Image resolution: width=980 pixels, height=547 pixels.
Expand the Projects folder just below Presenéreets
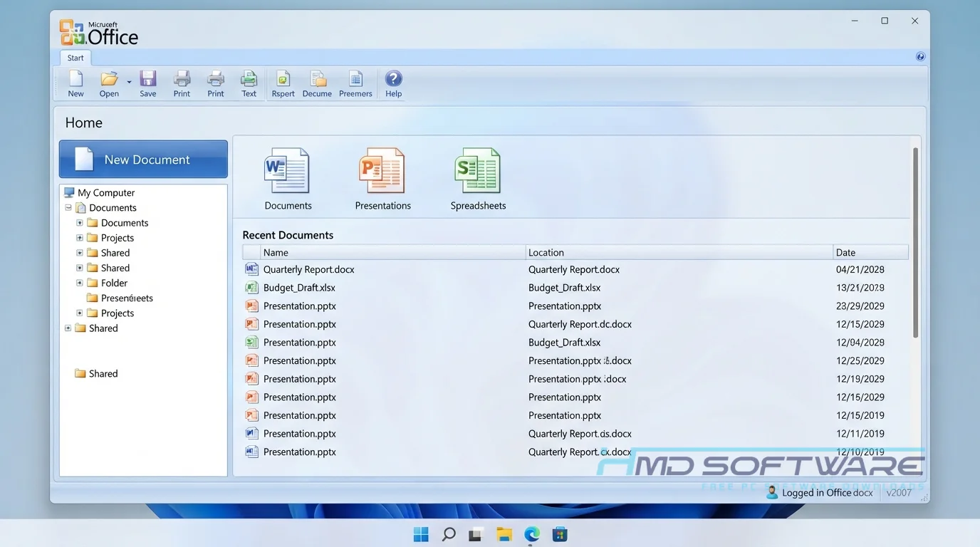(80, 313)
